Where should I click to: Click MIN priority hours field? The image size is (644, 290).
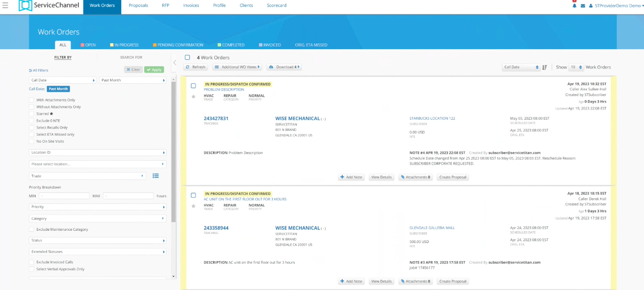[64, 196]
